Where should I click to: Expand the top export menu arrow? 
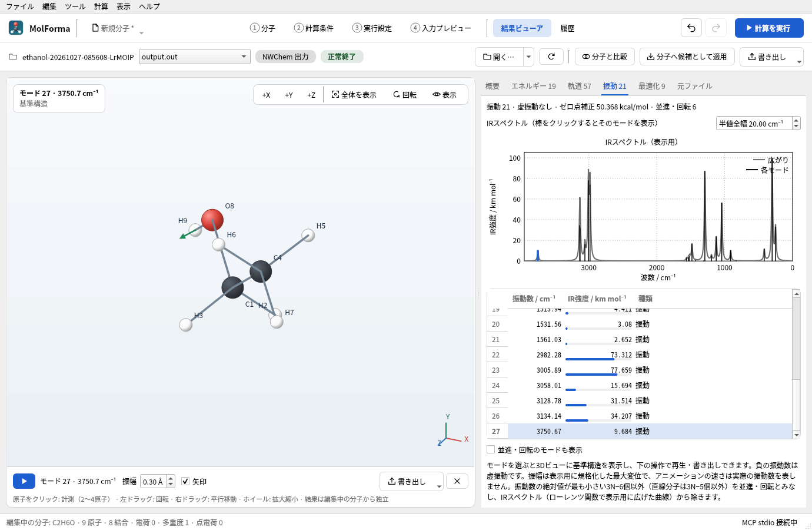click(799, 61)
